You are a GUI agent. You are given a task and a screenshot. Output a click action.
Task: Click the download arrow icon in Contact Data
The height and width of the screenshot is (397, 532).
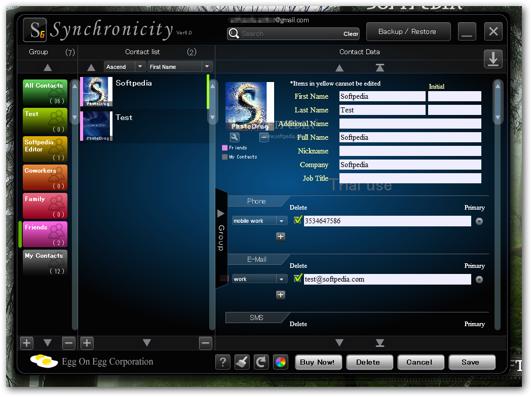tap(493, 59)
